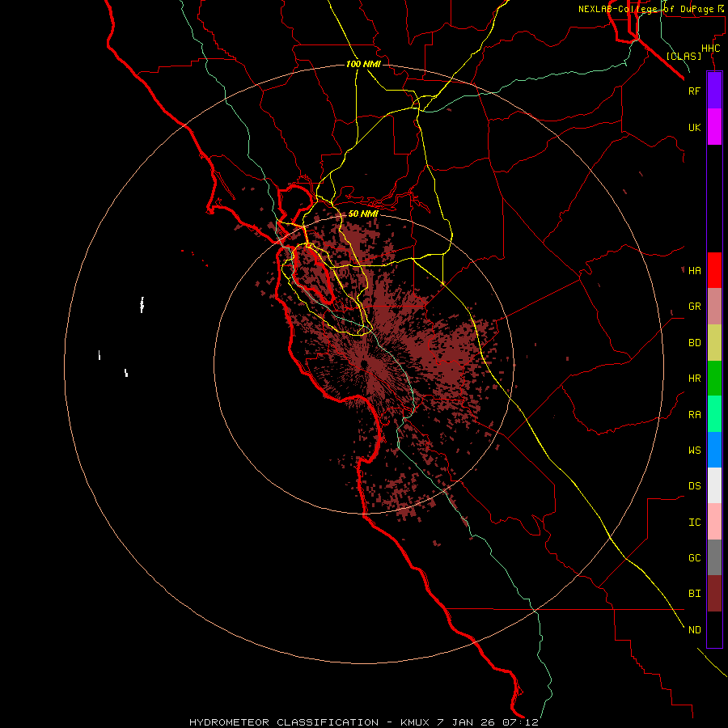
Task: Click the IC pink legend swatch
Action: (x=714, y=522)
